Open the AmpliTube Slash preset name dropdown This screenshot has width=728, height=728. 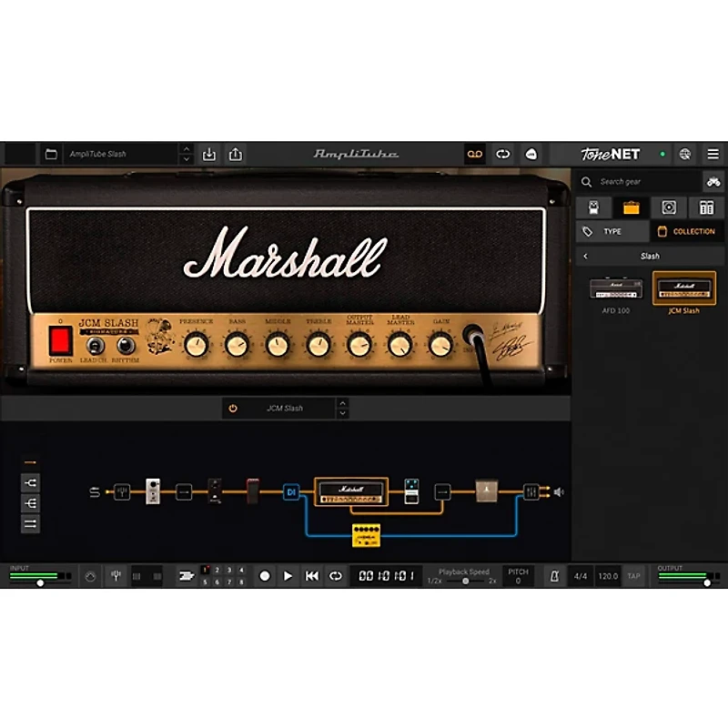121,154
